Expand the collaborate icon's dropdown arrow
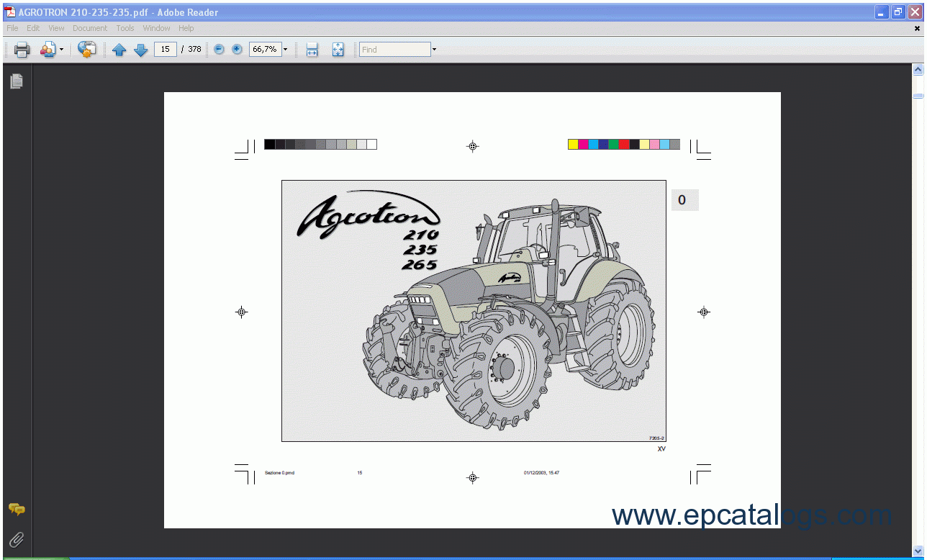 tap(61, 50)
